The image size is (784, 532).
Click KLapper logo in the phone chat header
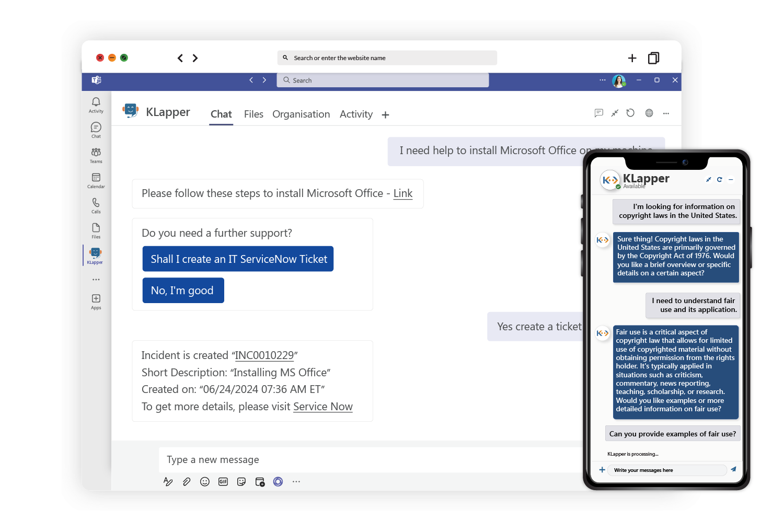pyautogui.click(x=609, y=180)
